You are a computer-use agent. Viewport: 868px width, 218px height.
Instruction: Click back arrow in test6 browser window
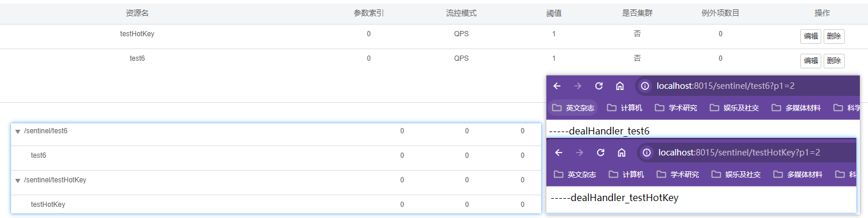557,86
